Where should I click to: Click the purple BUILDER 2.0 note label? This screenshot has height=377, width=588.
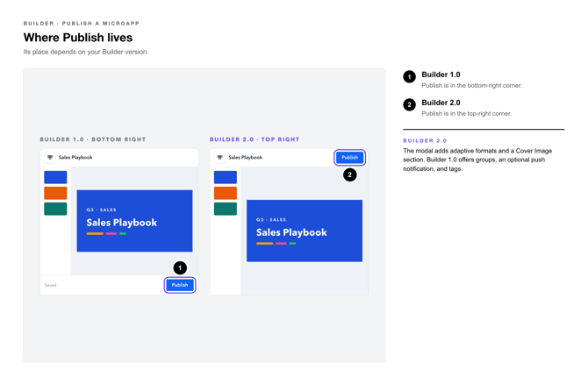pos(425,141)
